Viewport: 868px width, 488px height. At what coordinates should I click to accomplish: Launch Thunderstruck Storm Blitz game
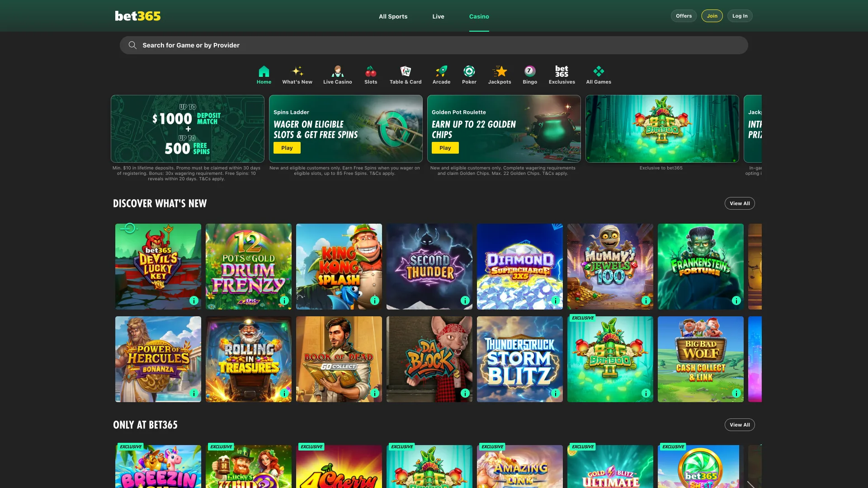(520, 359)
